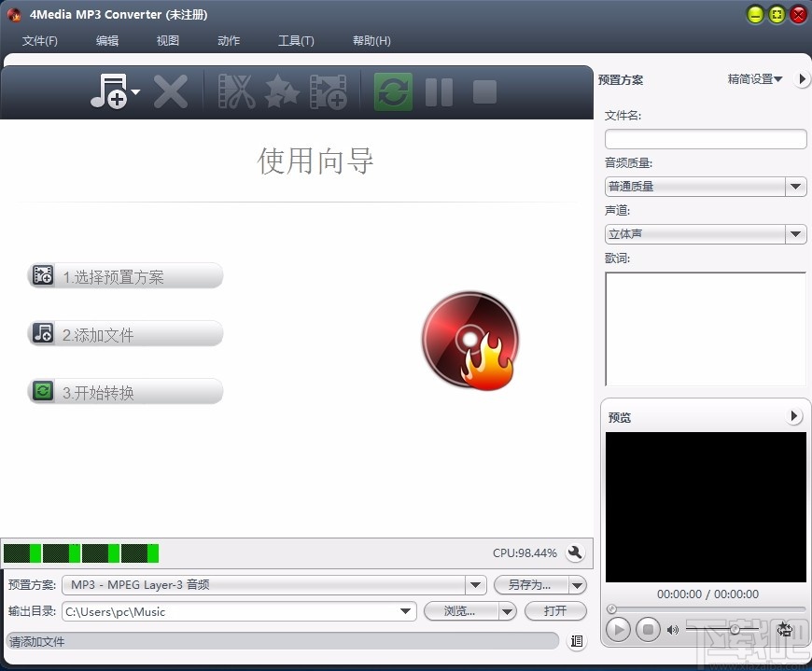This screenshot has height=671, width=812.
Task: Click the 打开 button to open output folder
Action: point(555,611)
